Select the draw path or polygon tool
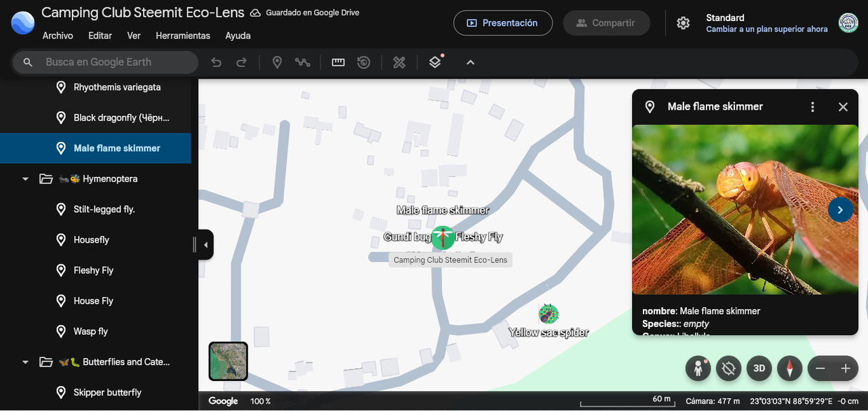The width and height of the screenshot is (868, 411). click(302, 62)
